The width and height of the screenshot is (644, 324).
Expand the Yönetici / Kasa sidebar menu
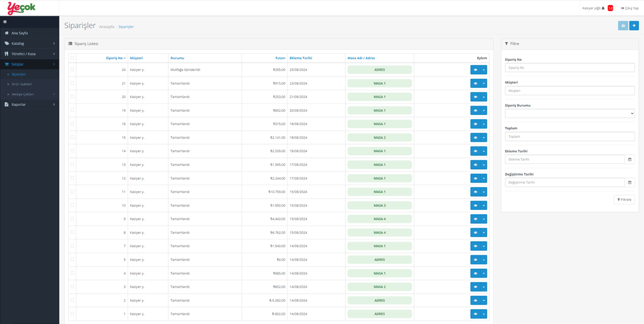[29, 53]
